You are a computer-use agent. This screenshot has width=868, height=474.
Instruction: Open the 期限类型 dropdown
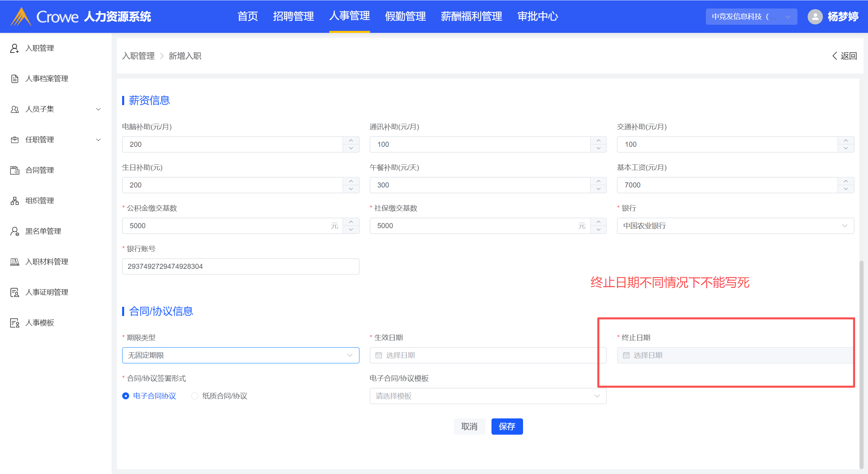240,355
